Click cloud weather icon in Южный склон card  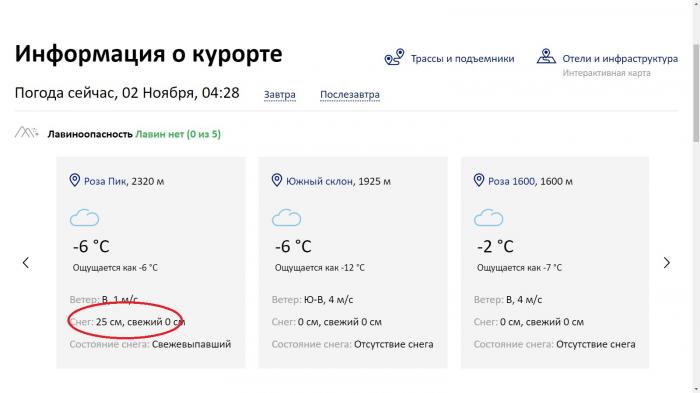point(287,217)
